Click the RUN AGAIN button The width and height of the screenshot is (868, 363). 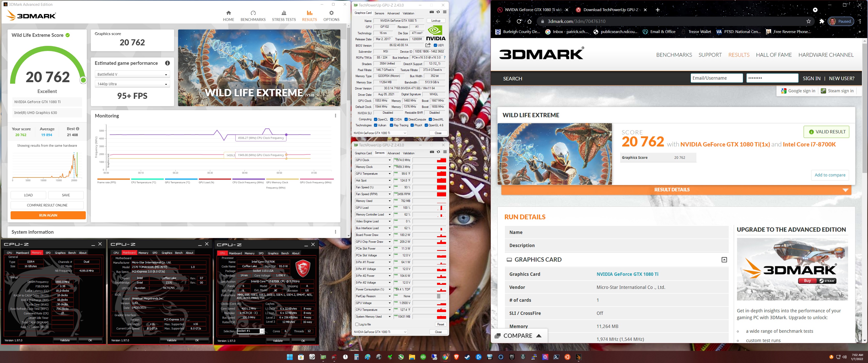point(48,215)
